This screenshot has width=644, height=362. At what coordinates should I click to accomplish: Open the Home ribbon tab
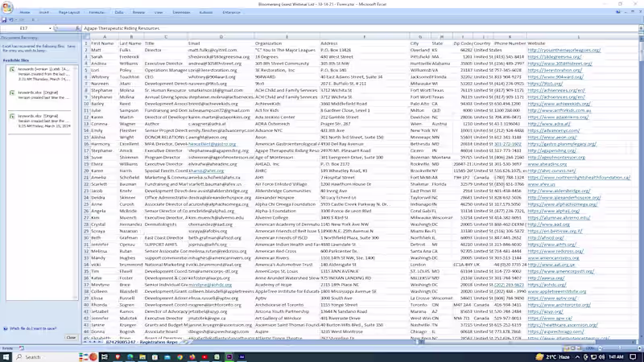tap(25, 12)
